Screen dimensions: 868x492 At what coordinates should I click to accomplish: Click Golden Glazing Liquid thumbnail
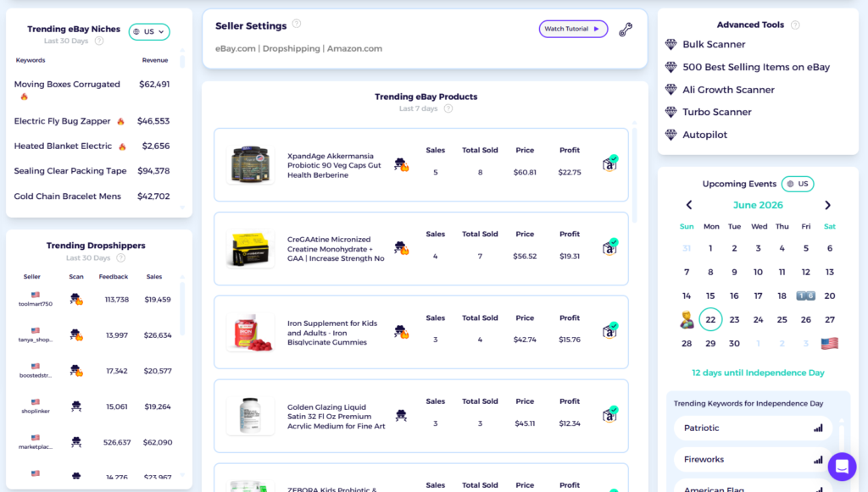coord(250,416)
